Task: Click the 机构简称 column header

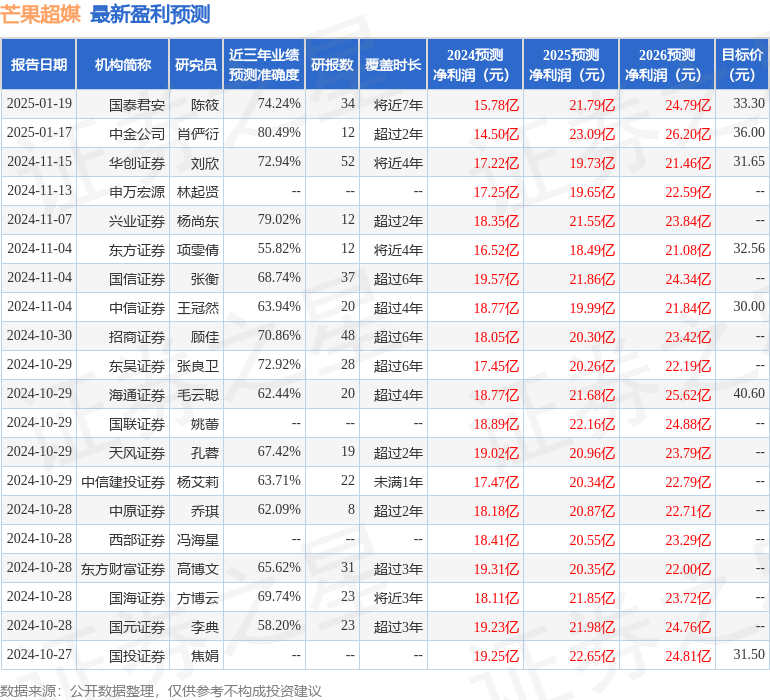Action: (x=122, y=65)
